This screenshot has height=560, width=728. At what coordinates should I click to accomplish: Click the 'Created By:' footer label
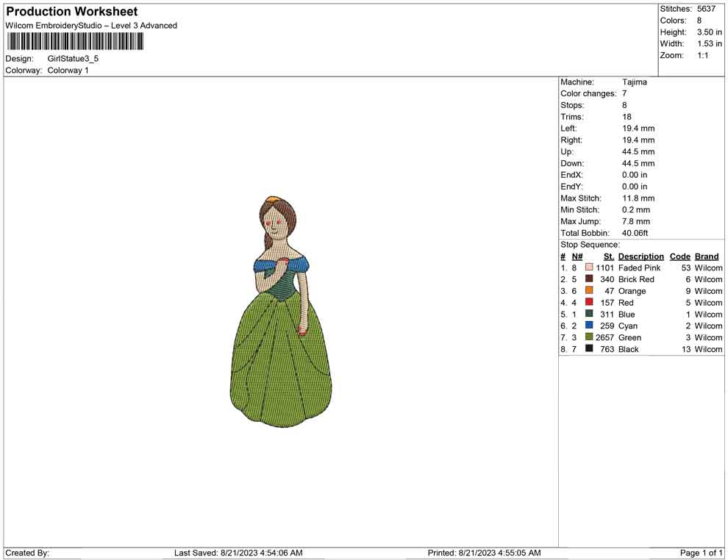tap(27, 553)
